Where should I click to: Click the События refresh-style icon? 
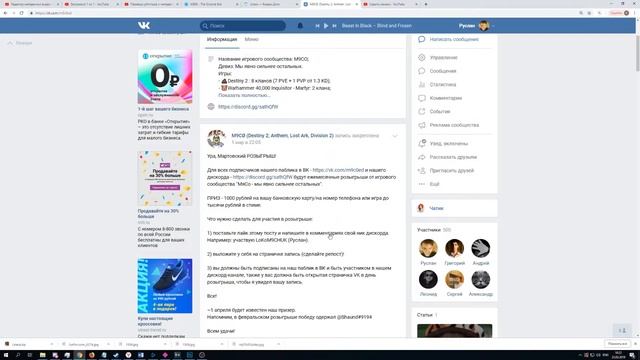tap(422, 111)
